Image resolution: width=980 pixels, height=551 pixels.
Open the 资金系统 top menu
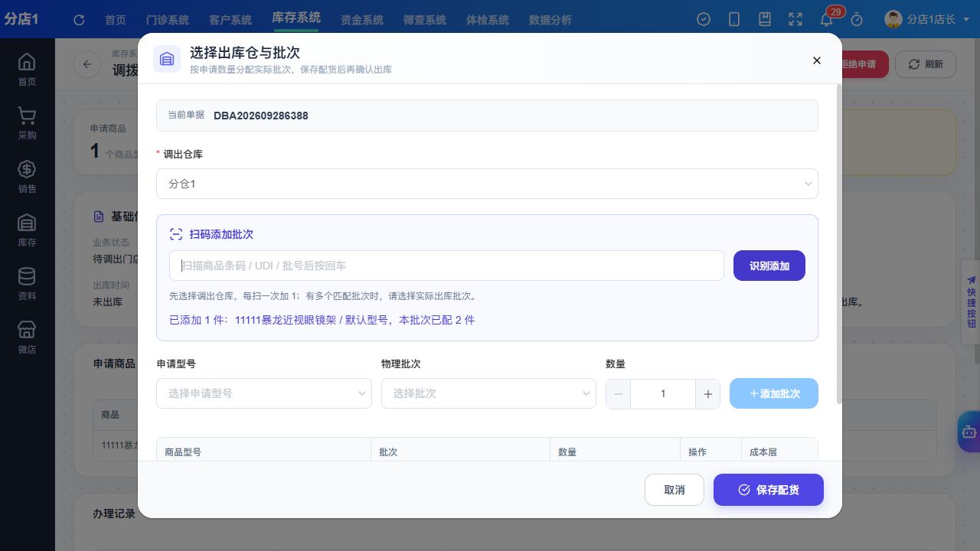pos(362,20)
